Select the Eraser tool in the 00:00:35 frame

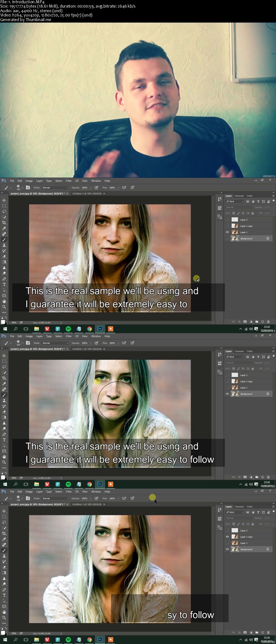(x=4, y=412)
